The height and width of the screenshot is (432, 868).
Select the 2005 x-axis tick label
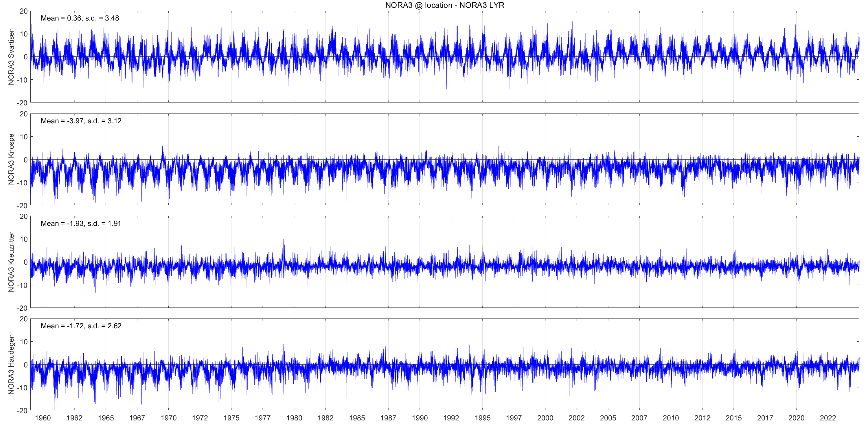coord(608,418)
